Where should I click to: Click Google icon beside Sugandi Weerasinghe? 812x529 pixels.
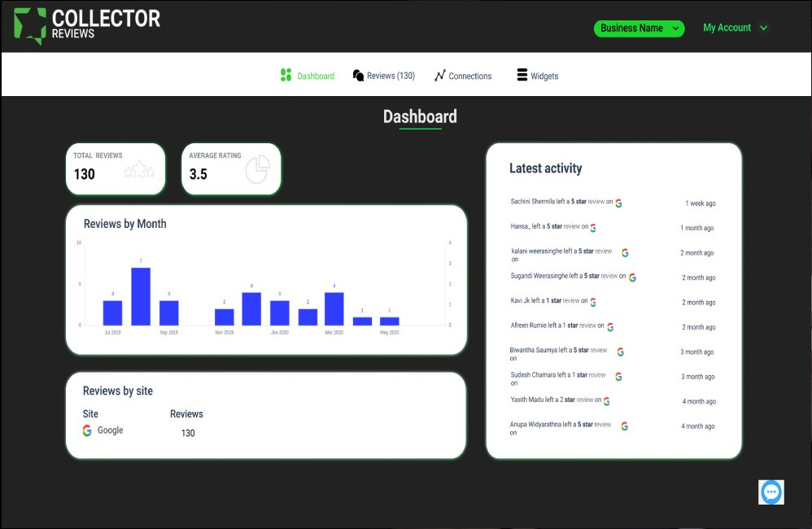[632, 278]
